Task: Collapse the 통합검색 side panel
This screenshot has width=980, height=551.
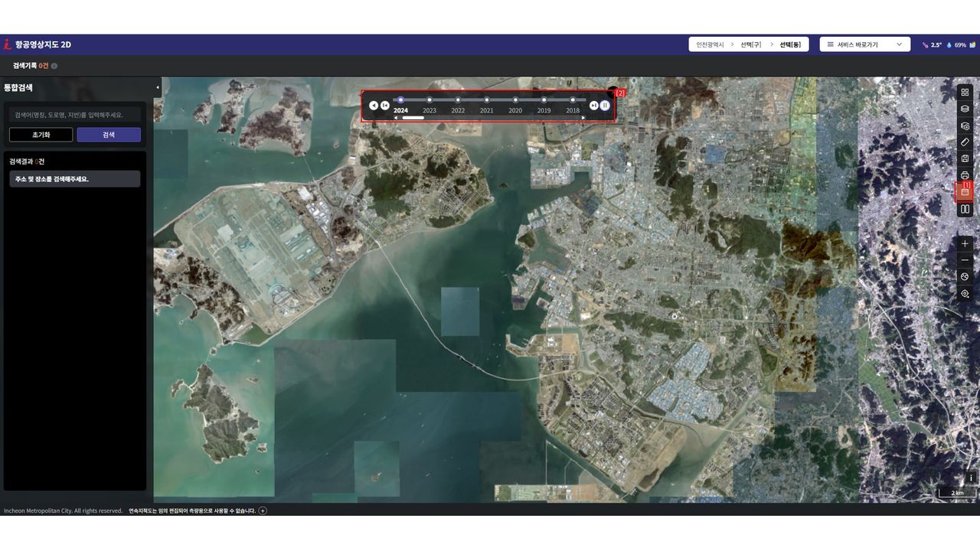Action: pos(157,87)
